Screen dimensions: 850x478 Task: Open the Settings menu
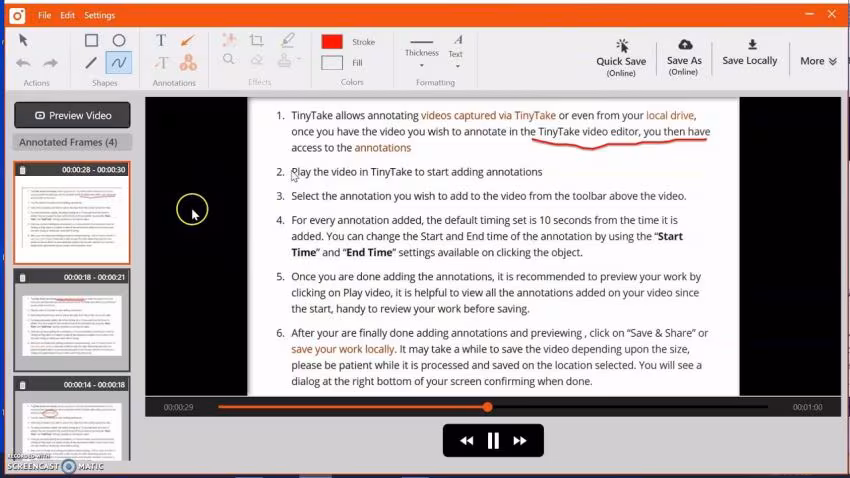pos(100,15)
